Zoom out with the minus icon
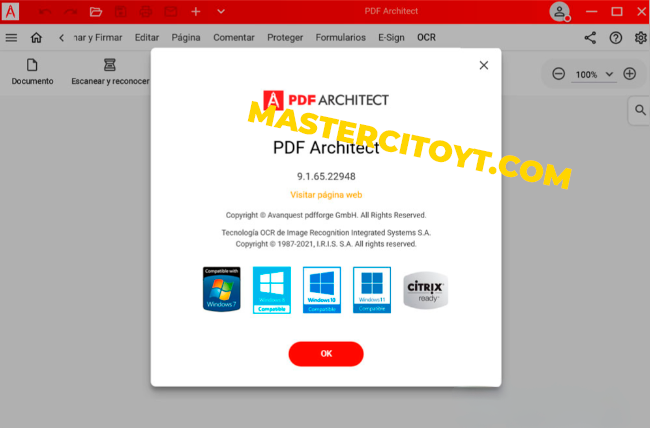This screenshot has height=428, width=650. click(x=558, y=74)
